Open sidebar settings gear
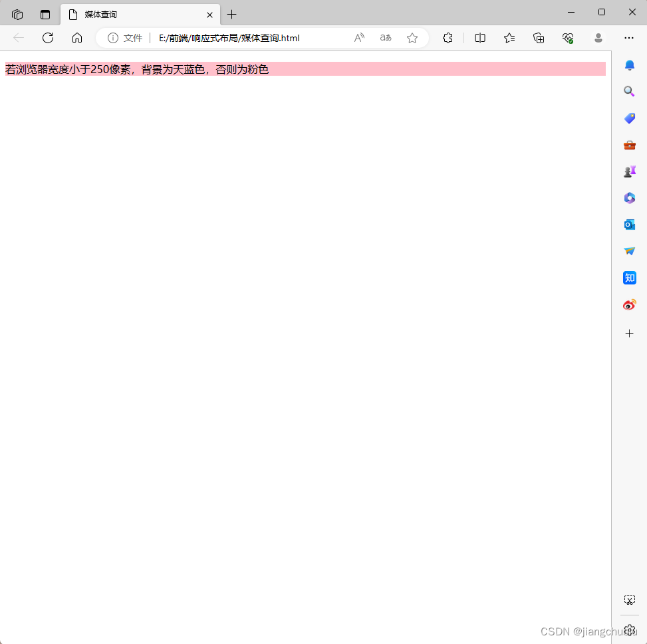The image size is (647, 644). [x=629, y=629]
